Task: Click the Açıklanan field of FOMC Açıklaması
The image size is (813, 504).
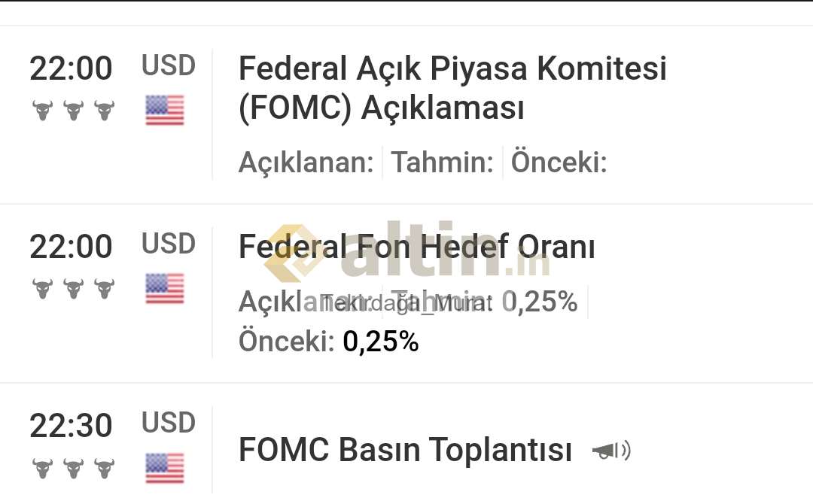Action: pyautogui.click(x=306, y=162)
